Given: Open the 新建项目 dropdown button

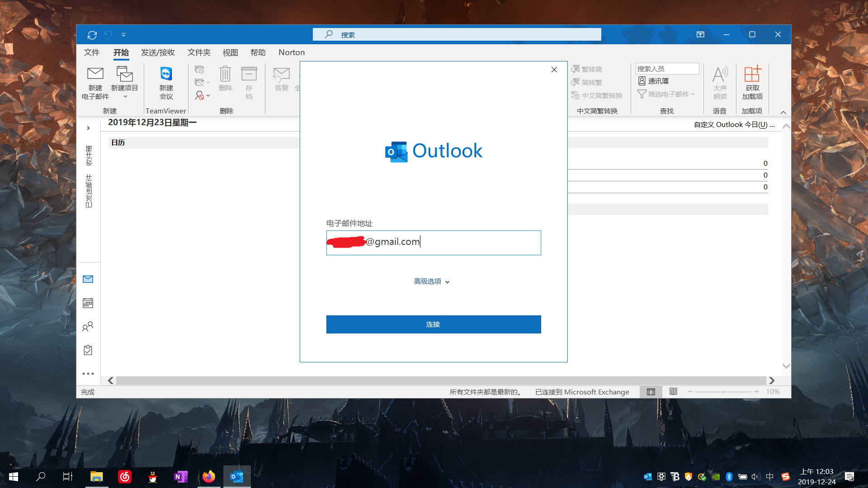Looking at the screenshot, I should pyautogui.click(x=124, y=83).
